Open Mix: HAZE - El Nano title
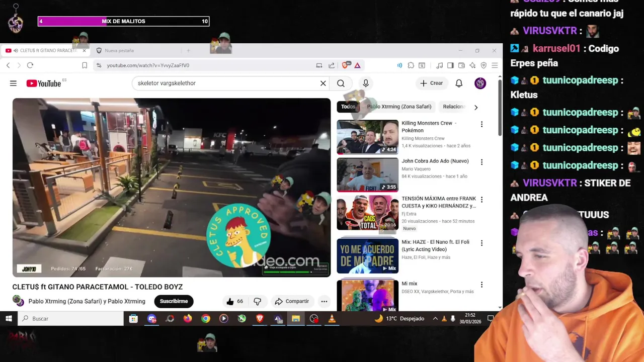Viewport: 644px width, 362px height. click(435, 245)
